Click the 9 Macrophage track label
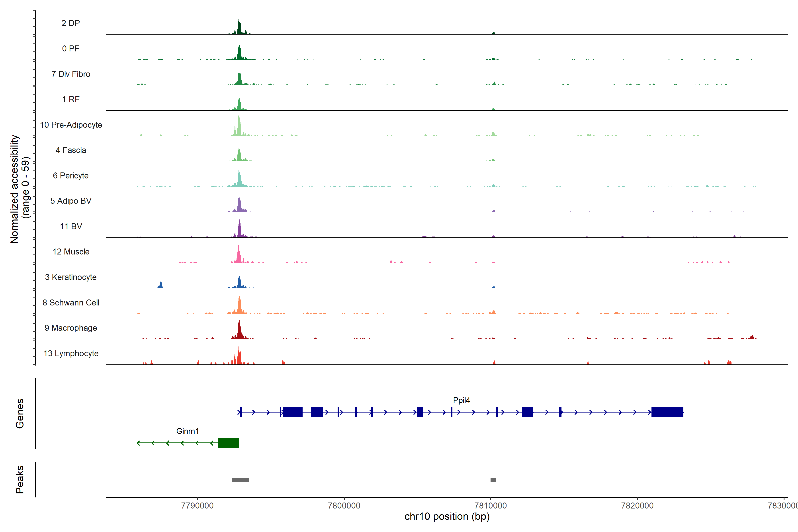798x532 pixels. (x=70, y=328)
